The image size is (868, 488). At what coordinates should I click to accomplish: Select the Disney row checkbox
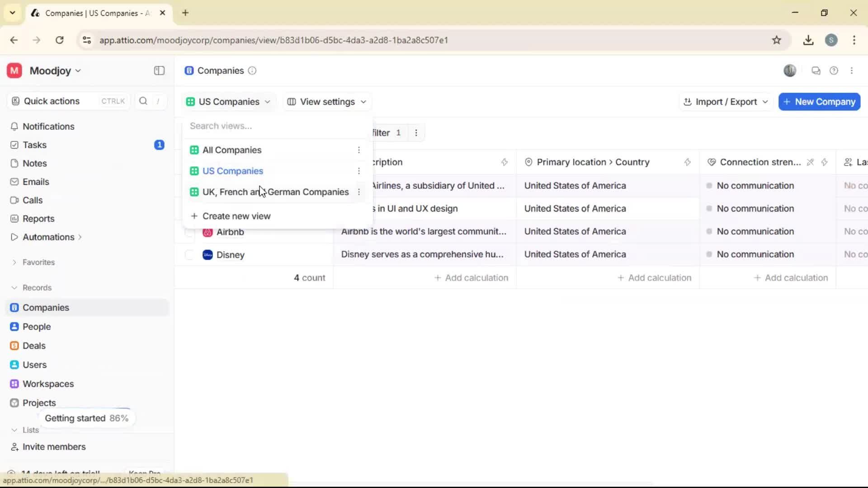(x=189, y=255)
